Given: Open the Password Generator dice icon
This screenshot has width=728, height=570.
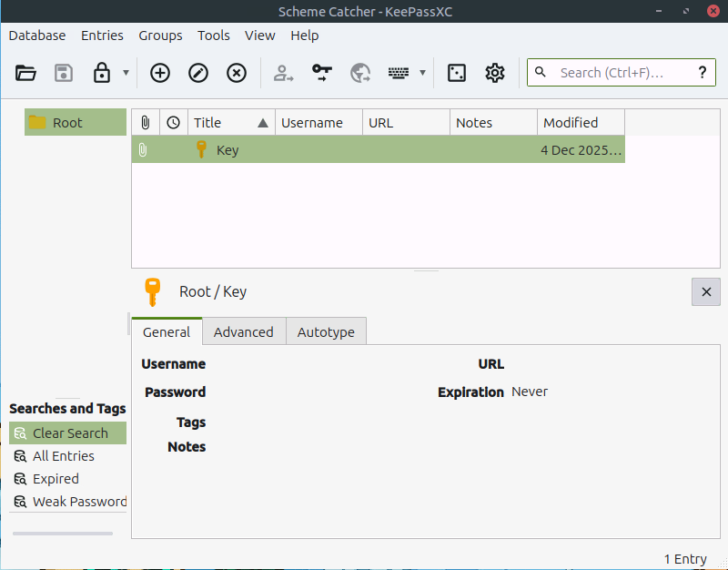Looking at the screenshot, I should [457, 73].
